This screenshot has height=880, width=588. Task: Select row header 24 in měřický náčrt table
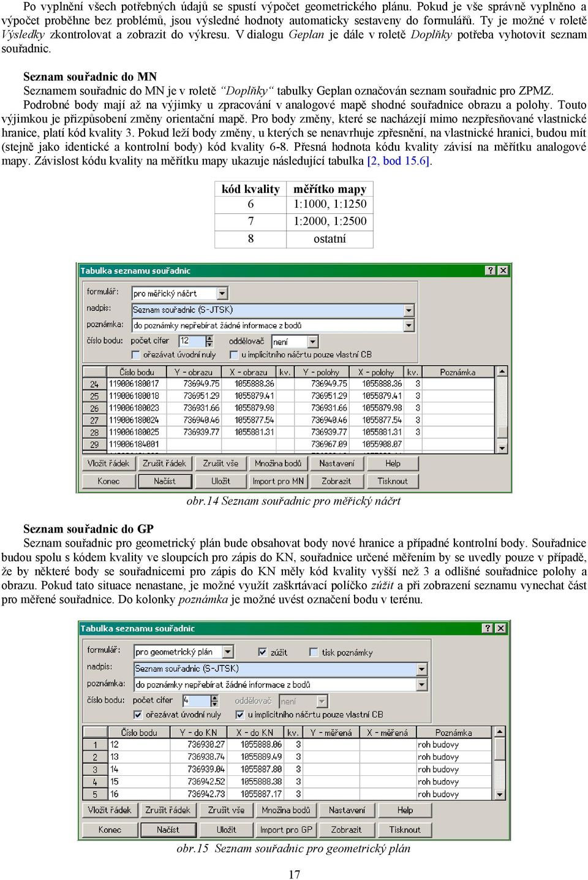pyautogui.click(x=94, y=384)
